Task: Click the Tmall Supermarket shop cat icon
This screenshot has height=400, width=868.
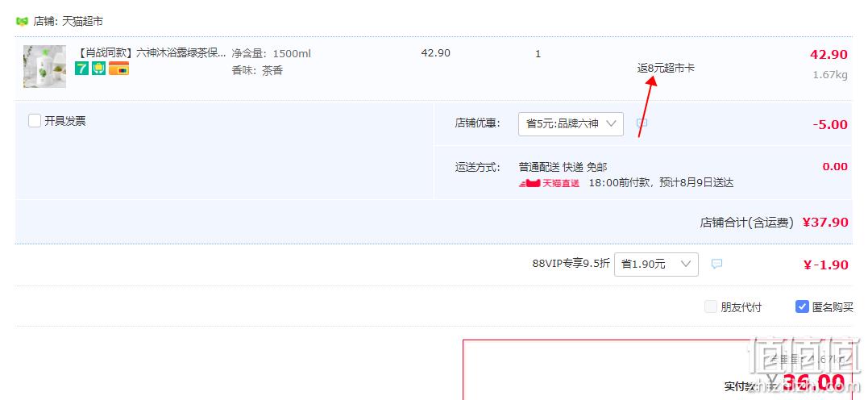Action: 22,22
